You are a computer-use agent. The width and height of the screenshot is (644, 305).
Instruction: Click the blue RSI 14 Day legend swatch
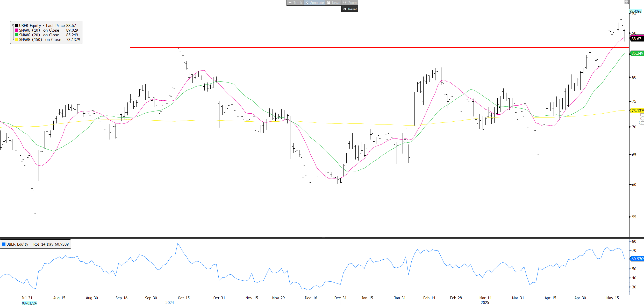click(4, 244)
